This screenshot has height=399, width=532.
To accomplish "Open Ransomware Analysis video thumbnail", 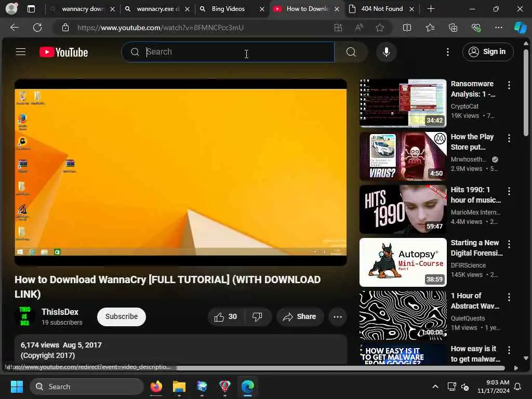I will coord(403,103).
